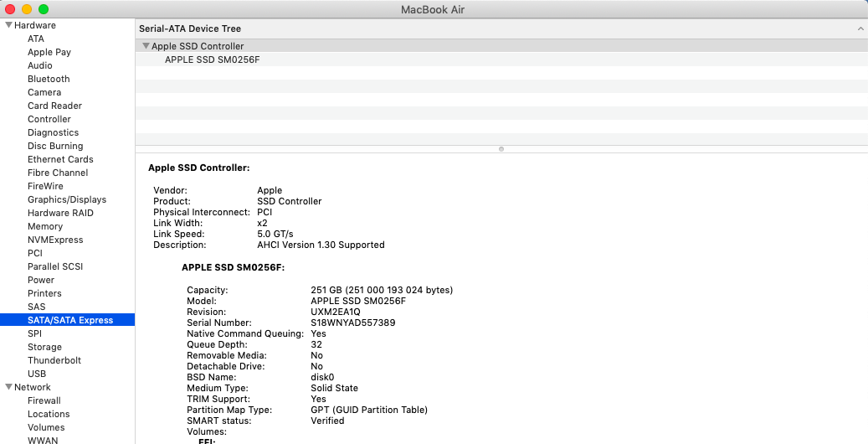
Task: Close the MacBook Air window
Action: tap(10, 9)
